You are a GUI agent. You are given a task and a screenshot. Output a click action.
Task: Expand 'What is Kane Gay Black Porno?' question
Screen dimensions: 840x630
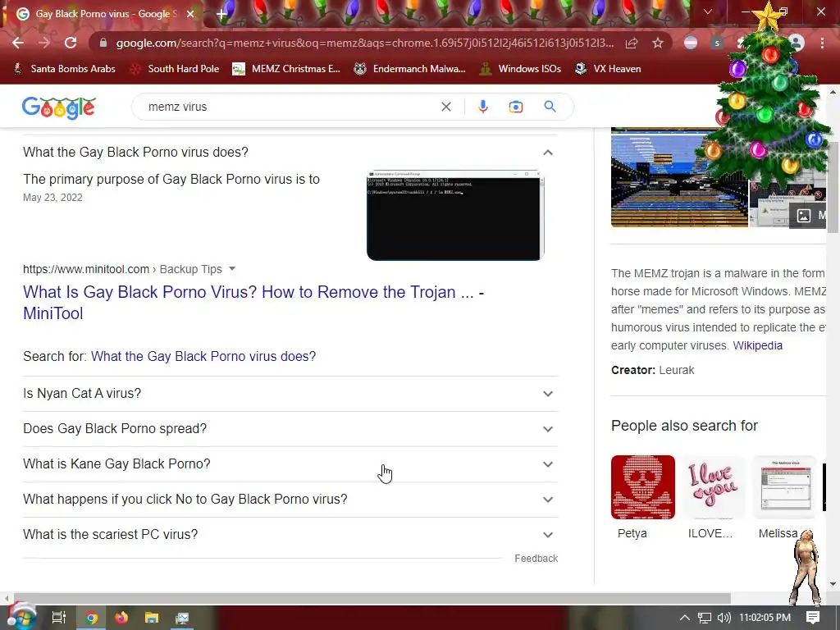290,464
